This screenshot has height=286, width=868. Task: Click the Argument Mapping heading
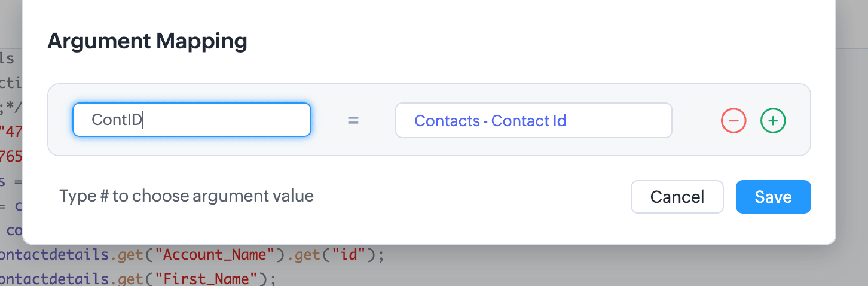pyautogui.click(x=147, y=42)
